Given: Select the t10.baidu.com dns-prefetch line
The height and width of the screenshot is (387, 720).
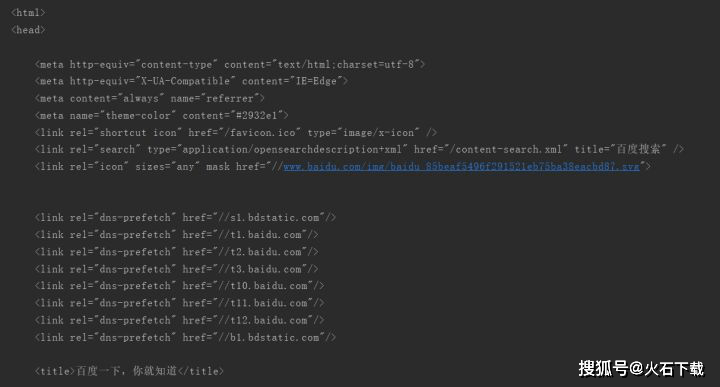Looking at the screenshot, I should click(179, 286).
